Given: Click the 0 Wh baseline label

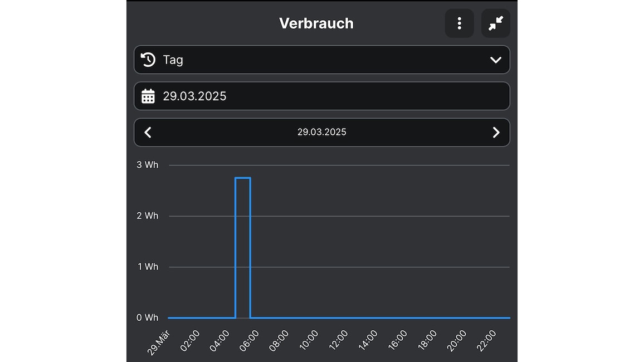Looking at the screenshot, I should [x=148, y=317].
